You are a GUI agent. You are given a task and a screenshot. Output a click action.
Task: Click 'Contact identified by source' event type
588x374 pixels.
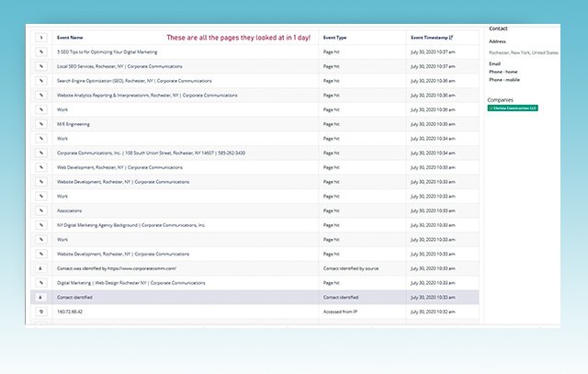(x=351, y=268)
